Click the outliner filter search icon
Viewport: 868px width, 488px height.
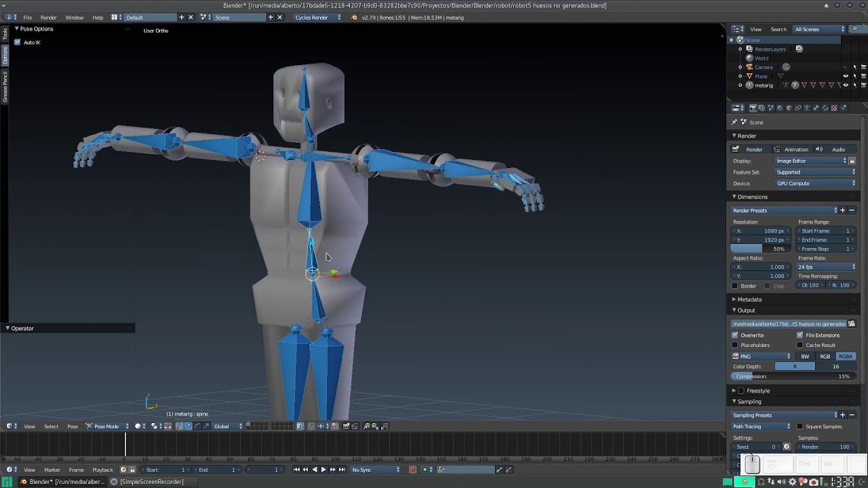(x=852, y=29)
